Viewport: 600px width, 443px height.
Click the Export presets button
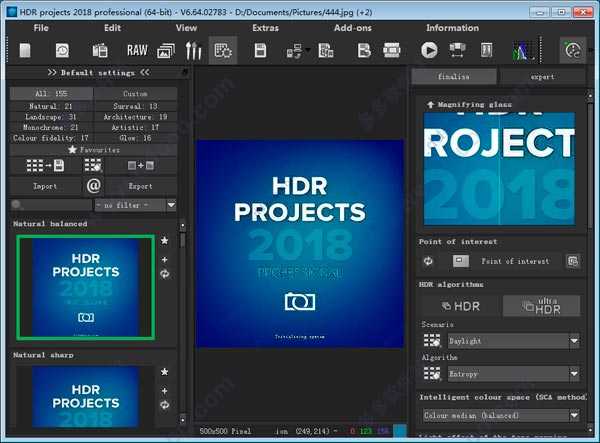pyautogui.click(x=141, y=186)
